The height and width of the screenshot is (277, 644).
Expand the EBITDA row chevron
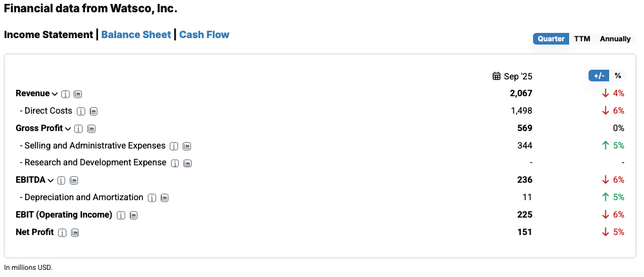(x=51, y=181)
